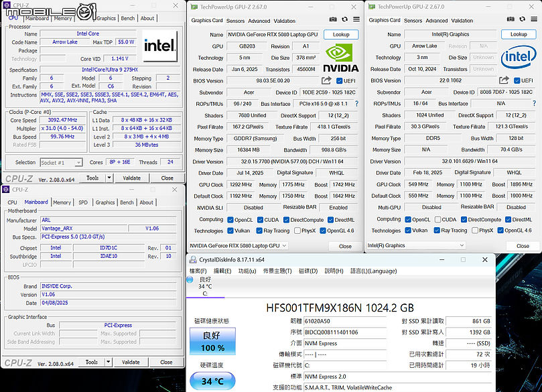
Task: Open the 佈景主題(T) menu in CrystalDiskInfo
Action: tap(277, 271)
